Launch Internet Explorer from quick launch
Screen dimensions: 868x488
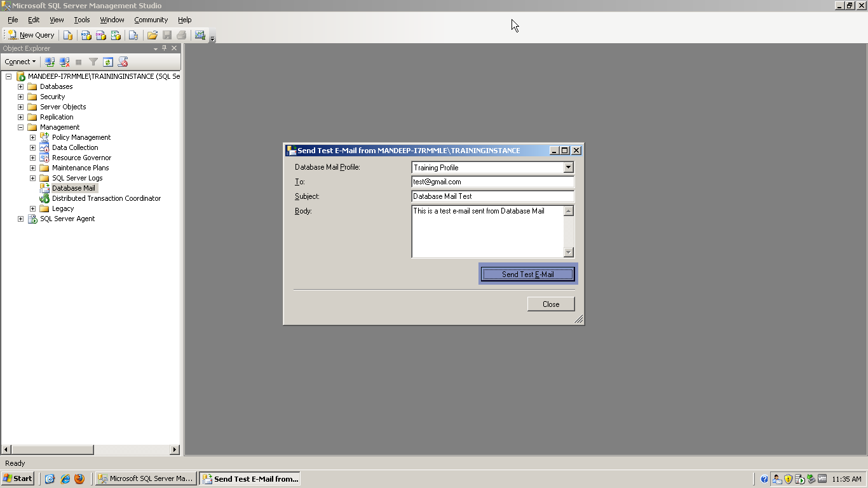[65, 478]
